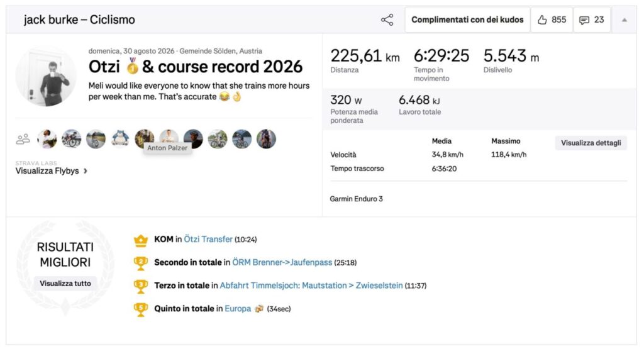Click the activity title Otzi course record 2026
Viewport: 644px width, 351px height.
pos(196,67)
